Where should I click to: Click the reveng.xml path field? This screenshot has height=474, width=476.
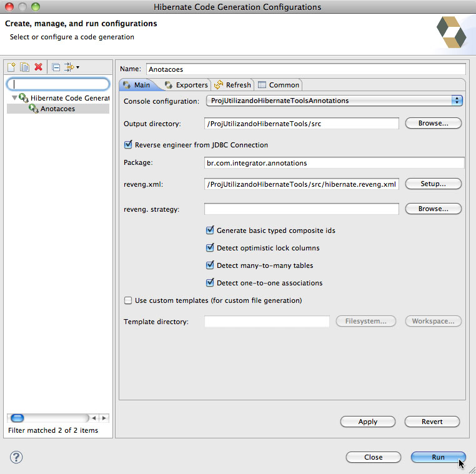coord(302,184)
